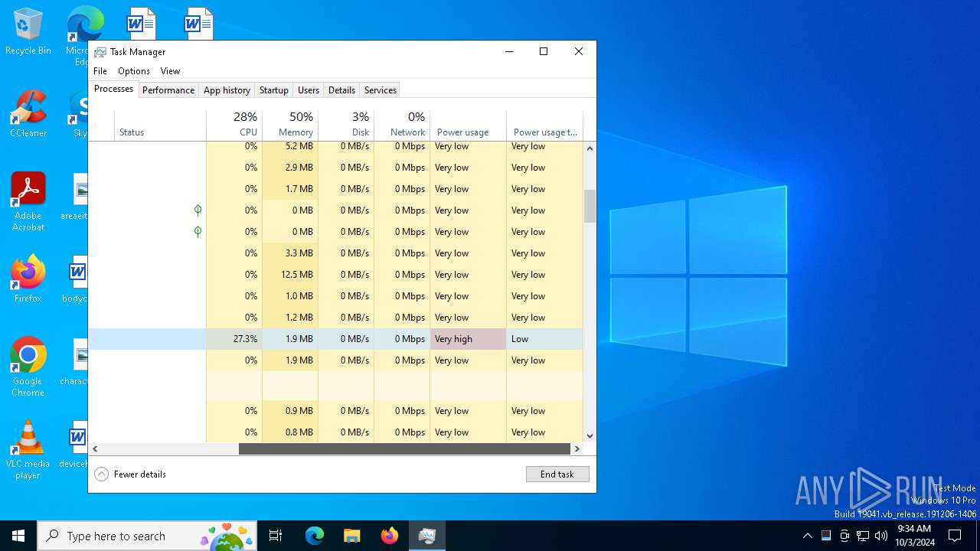Sort processes by CPU column
980x551 pixels.
[x=234, y=126]
